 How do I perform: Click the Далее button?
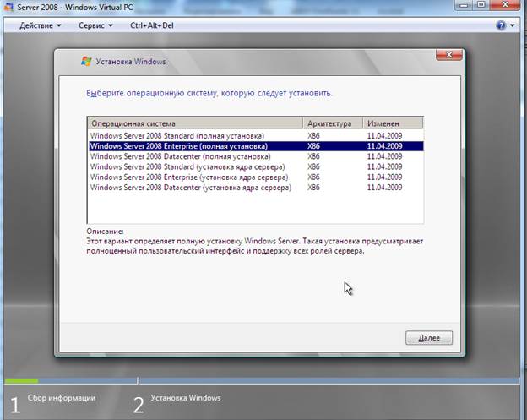pyautogui.click(x=429, y=338)
